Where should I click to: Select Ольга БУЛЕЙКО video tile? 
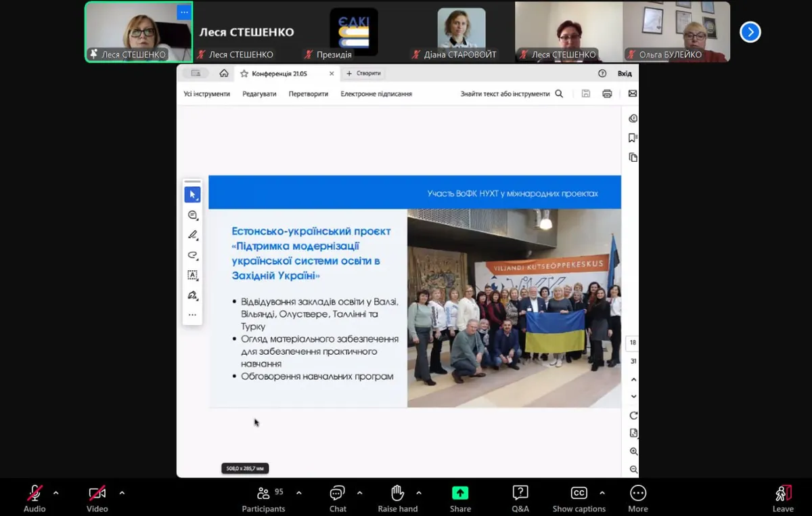[677, 32]
